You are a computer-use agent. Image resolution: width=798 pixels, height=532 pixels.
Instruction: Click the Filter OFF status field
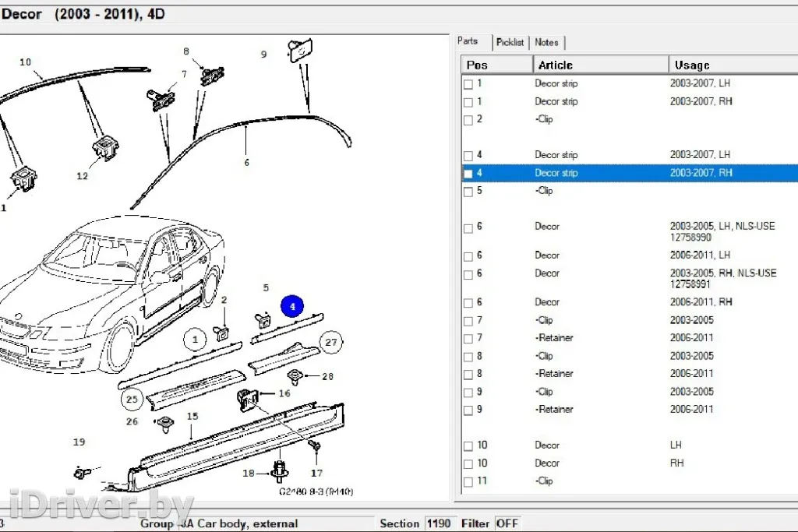tap(507, 523)
